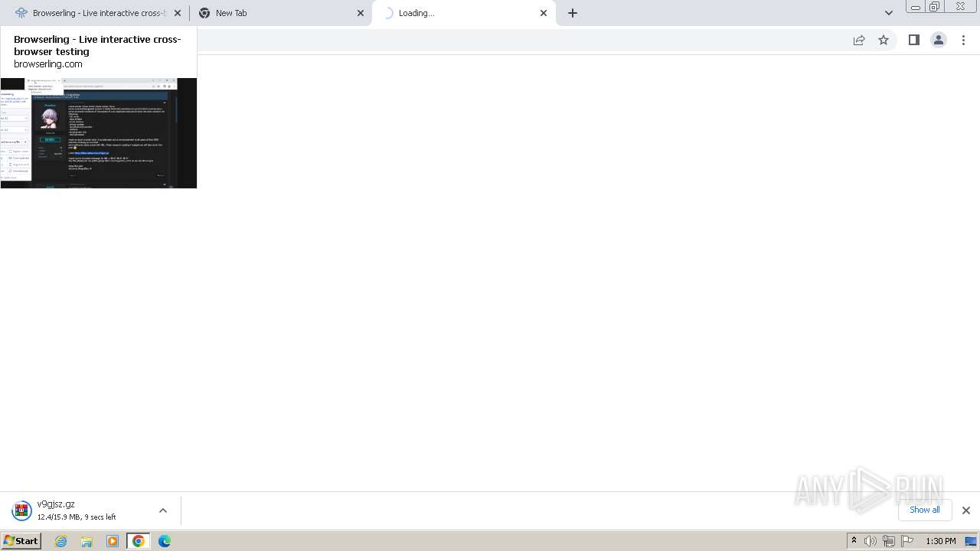
Task: Click the v9gjsz.gz archive file icon
Action: coord(21,510)
